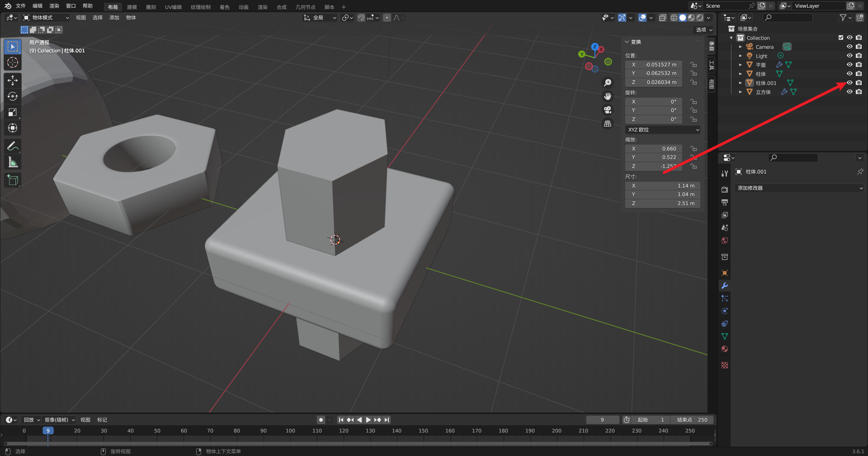Toggle proportional editing button
Viewport: 868px width, 456px height.
(x=387, y=18)
